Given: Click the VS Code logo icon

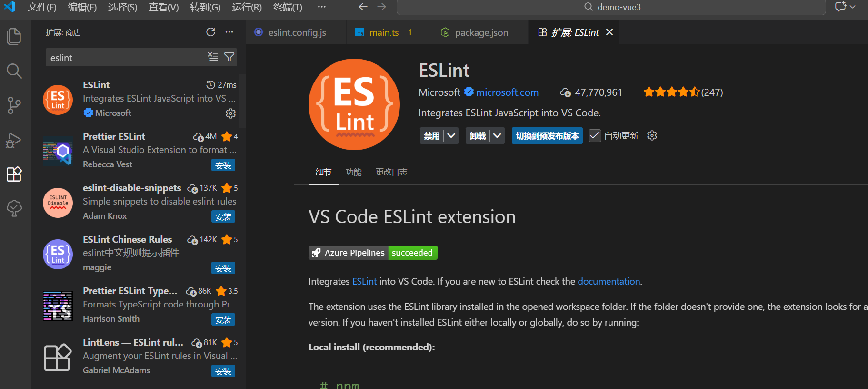Looking at the screenshot, I should (10, 7).
